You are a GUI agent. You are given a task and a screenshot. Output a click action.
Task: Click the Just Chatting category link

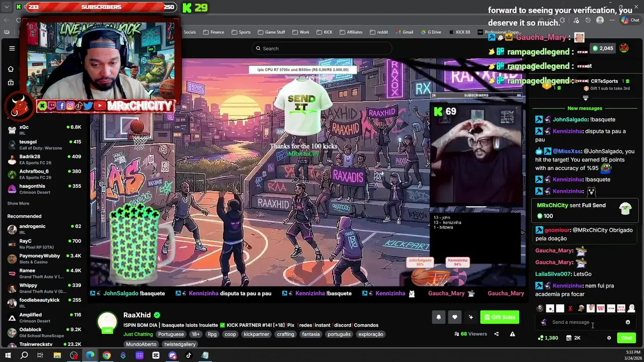(138, 334)
